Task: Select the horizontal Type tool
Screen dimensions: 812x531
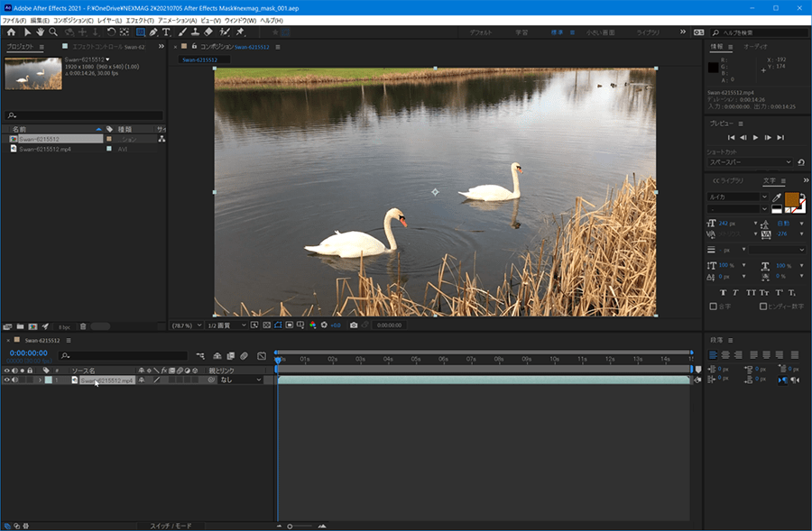Action: tap(166, 32)
